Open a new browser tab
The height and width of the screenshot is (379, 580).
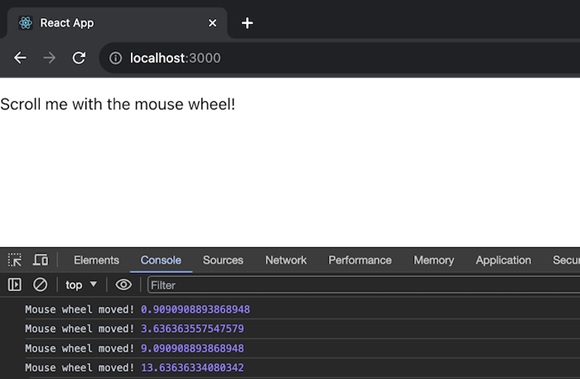pyautogui.click(x=247, y=23)
